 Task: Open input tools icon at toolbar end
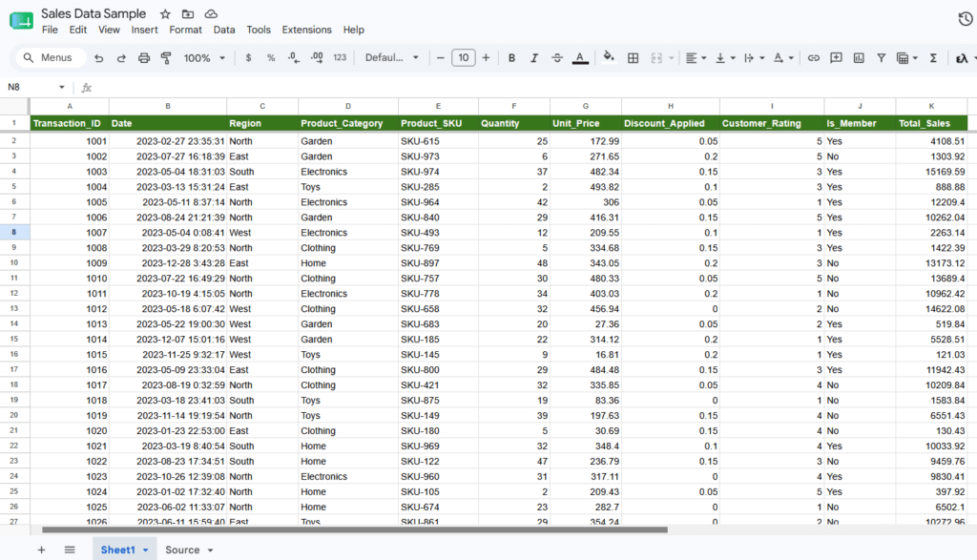click(x=962, y=58)
